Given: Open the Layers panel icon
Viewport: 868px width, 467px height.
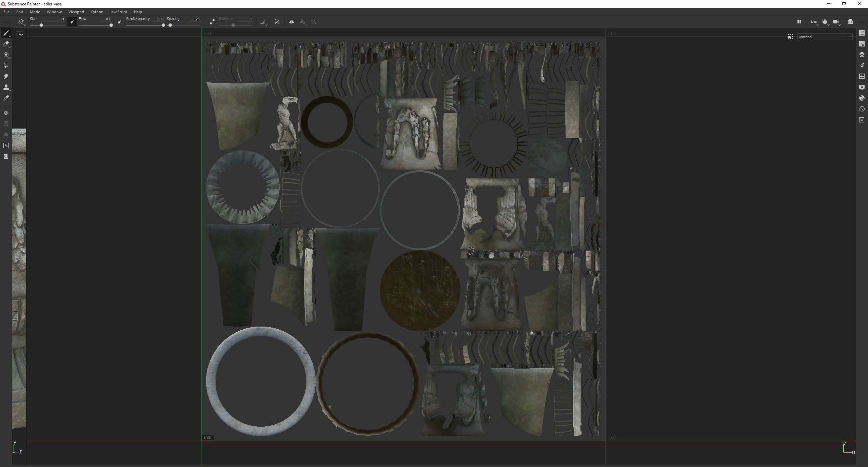Looking at the screenshot, I should pos(862,55).
